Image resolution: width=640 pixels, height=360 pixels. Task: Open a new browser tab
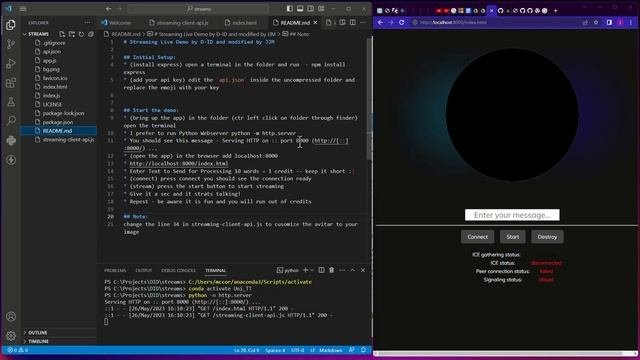(556, 11)
